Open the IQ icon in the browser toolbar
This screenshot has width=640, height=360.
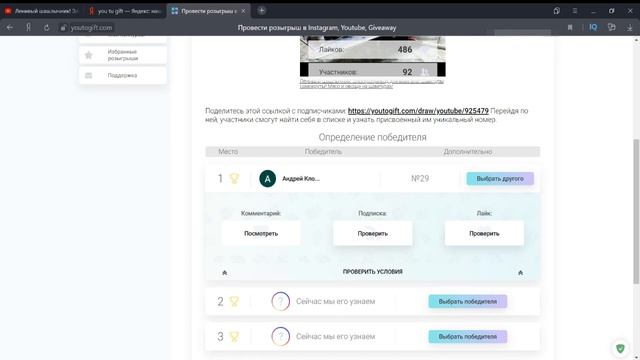593,27
